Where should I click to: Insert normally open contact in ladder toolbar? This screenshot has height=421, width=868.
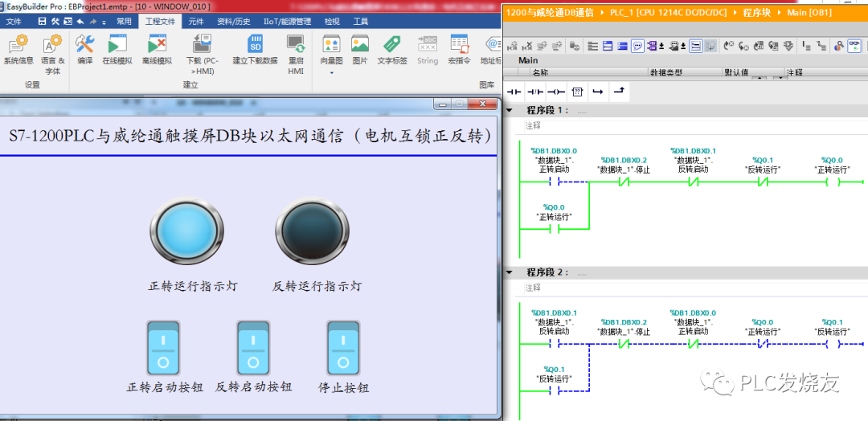point(515,92)
